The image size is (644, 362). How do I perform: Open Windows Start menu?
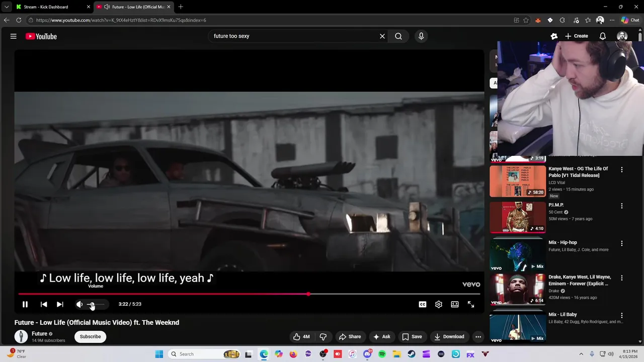pyautogui.click(x=159, y=354)
